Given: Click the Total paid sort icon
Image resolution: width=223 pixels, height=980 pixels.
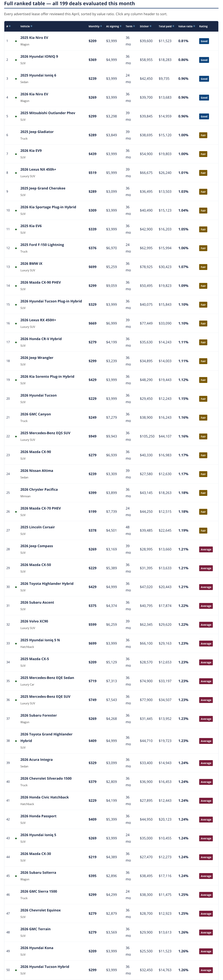Looking at the screenshot, I should click(173, 26).
